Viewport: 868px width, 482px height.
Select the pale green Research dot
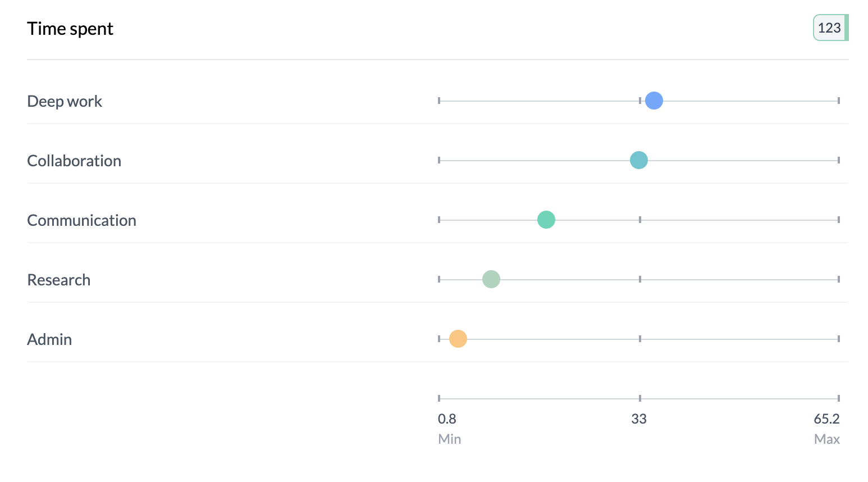pyautogui.click(x=491, y=279)
